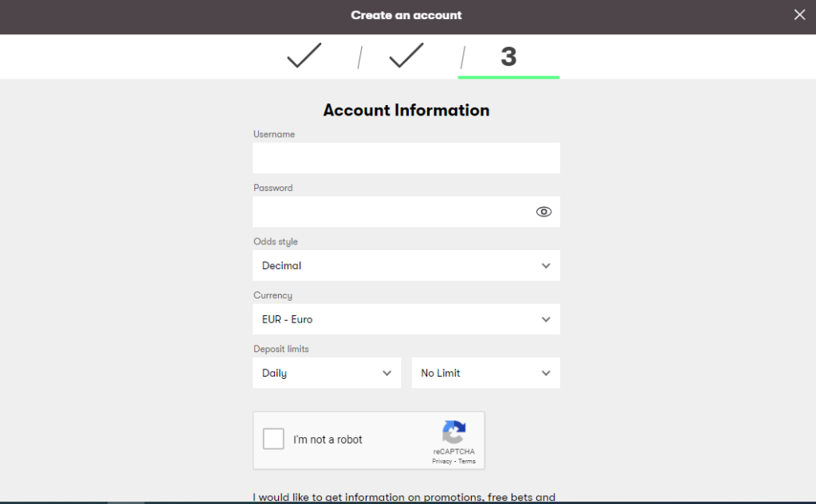816x504 pixels.
Task: Focus the Password text field
Action: click(390, 212)
